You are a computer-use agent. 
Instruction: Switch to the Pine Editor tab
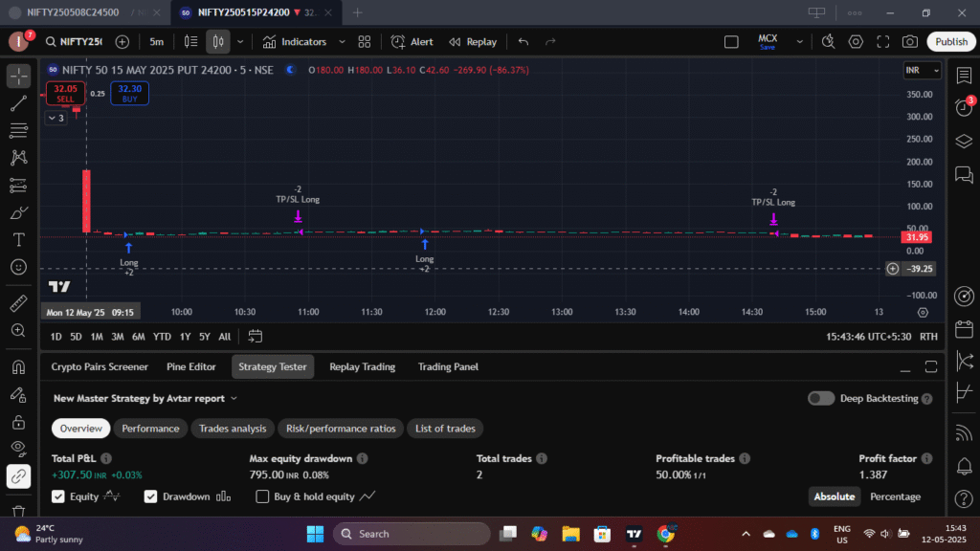click(191, 366)
